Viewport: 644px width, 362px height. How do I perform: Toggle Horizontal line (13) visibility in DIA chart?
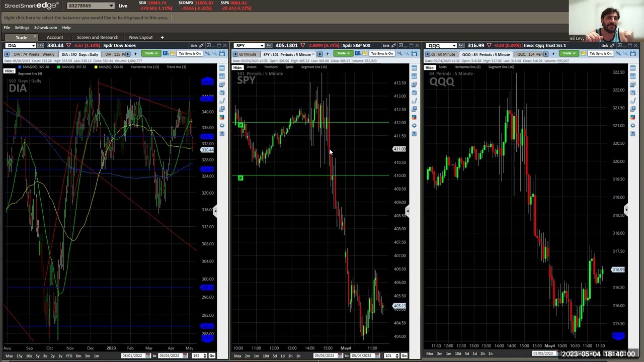click(145, 67)
